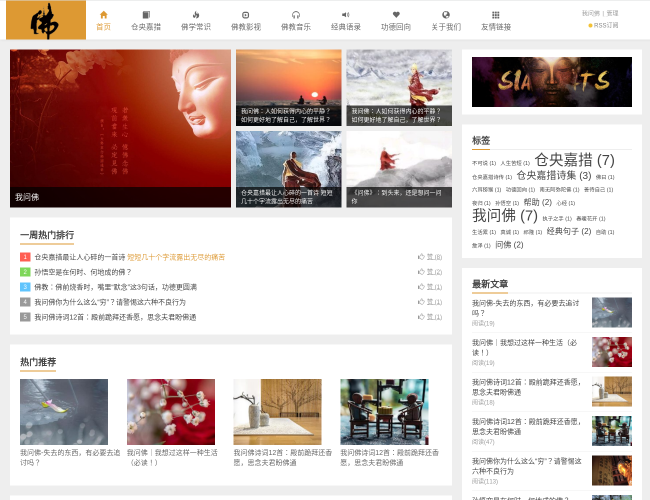Open the 仓央嘉措 navigation icon
Image resolution: width=650 pixels, height=500 pixels.
pyautogui.click(x=146, y=15)
